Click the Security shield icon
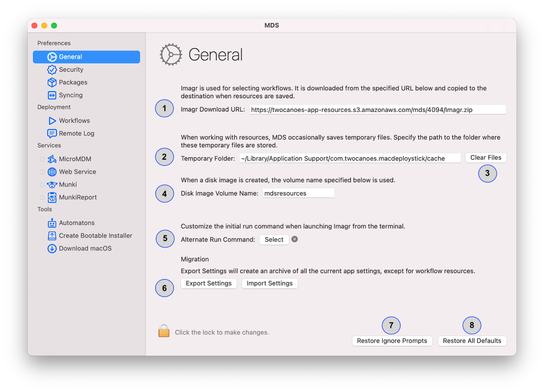Screen dimensions: 544x392 [52, 70]
